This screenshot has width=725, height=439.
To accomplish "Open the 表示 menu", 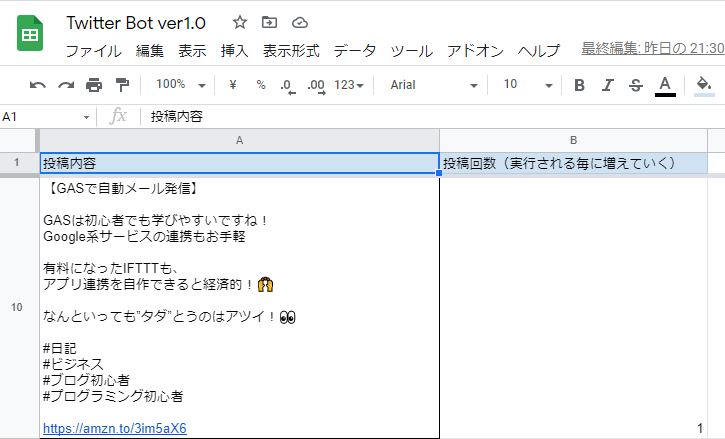I will (x=192, y=50).
